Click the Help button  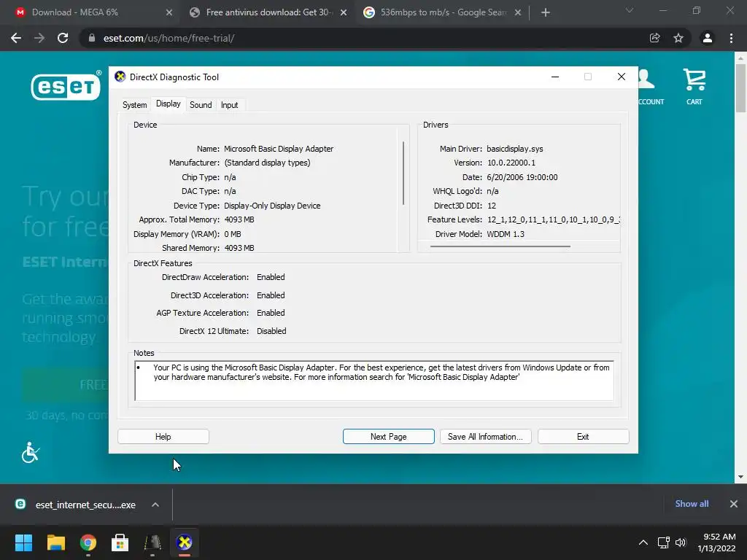click(x=163, y=437)
